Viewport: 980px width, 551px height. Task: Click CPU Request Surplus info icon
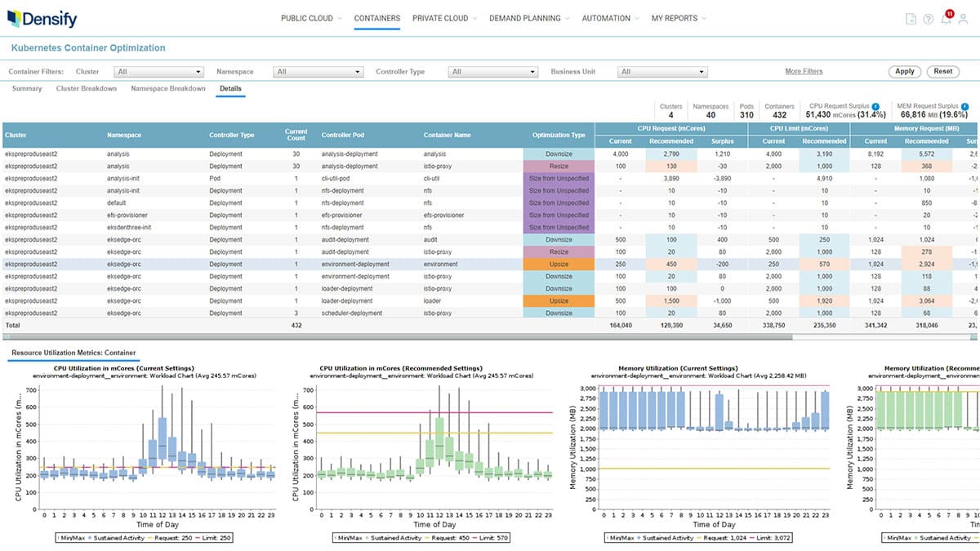875,106
